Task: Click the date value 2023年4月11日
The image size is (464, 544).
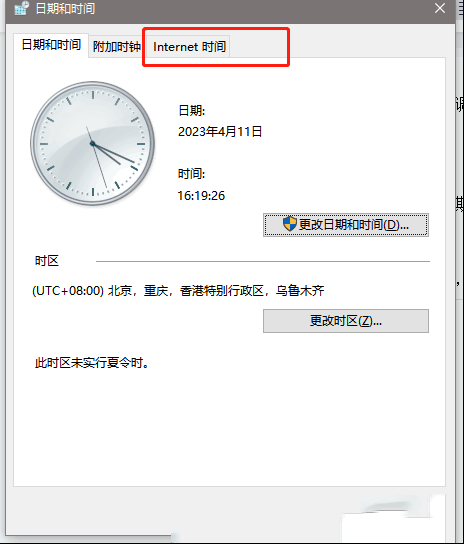Action: [220, 132]
